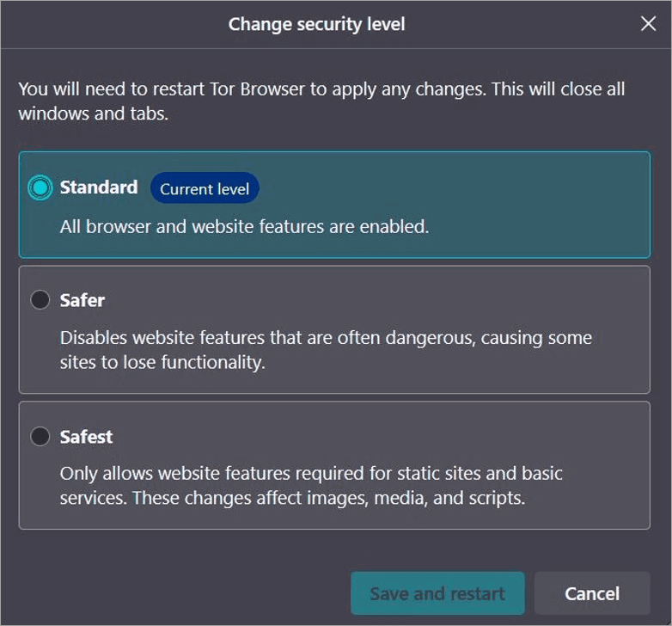The height and width of the screenshot is (626, 672).
Task: Click the Cancel button
Action: click(x=592, y=593)
